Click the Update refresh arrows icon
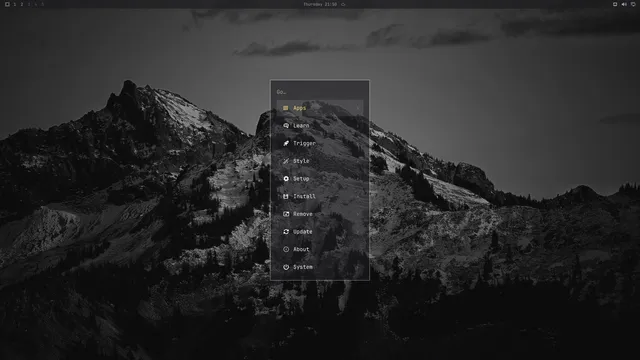This screenshot has width=640, height=360. [286, 231]
